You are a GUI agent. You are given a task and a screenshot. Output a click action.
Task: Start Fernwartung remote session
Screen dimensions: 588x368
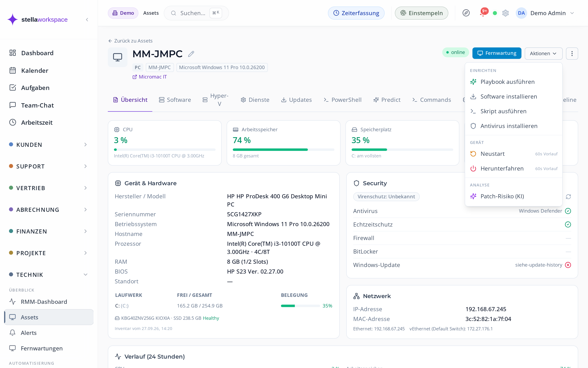[497, 53]
